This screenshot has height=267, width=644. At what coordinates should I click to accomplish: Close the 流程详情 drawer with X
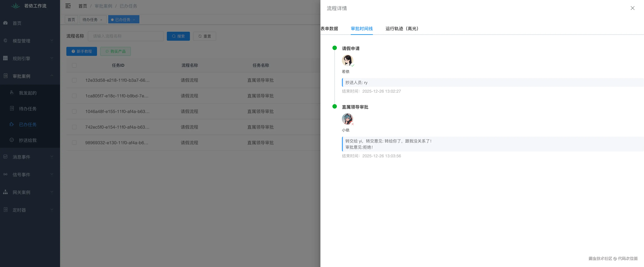coord(632,8)
